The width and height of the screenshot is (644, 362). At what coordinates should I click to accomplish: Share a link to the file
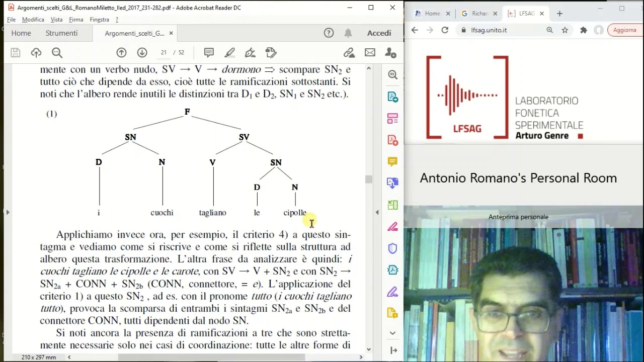349,53
